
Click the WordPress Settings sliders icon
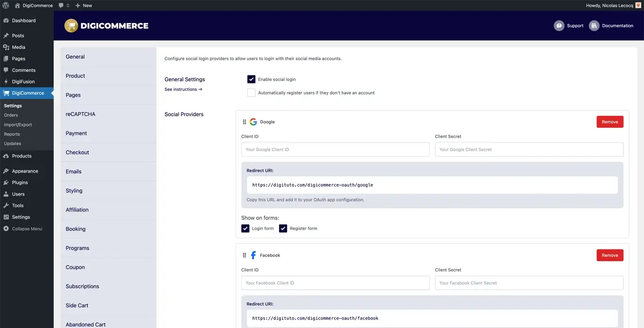[6, 217]
